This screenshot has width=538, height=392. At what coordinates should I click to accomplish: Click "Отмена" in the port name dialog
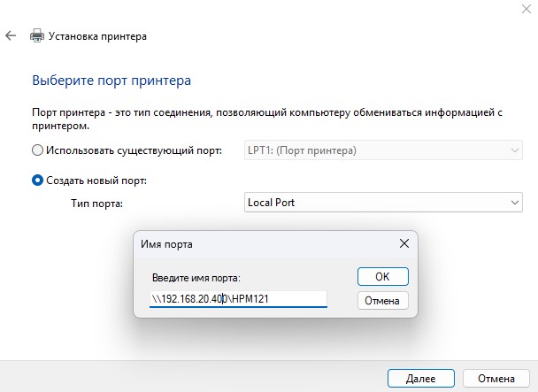(383, 301)
